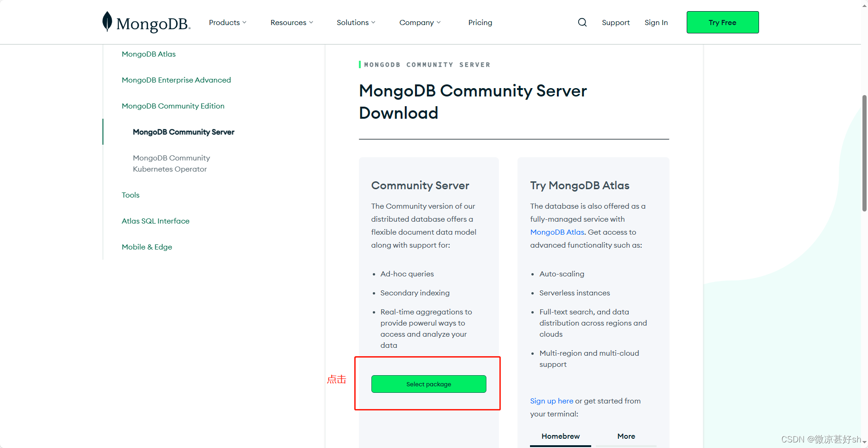Click the MongoDB leaf logo

pyautogui.click(x=108, y=21)
